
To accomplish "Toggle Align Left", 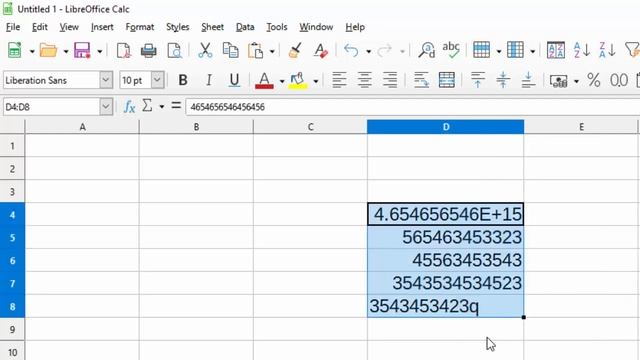I will coord(339,80).
